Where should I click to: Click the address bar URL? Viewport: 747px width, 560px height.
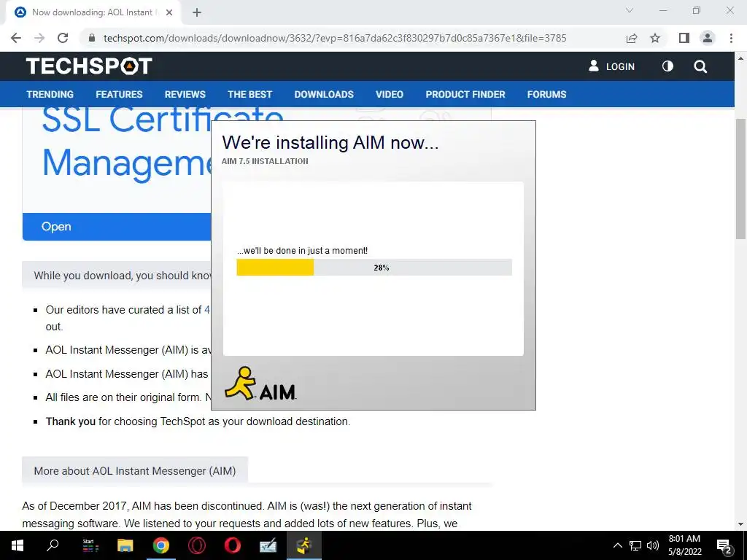(335, 38)
